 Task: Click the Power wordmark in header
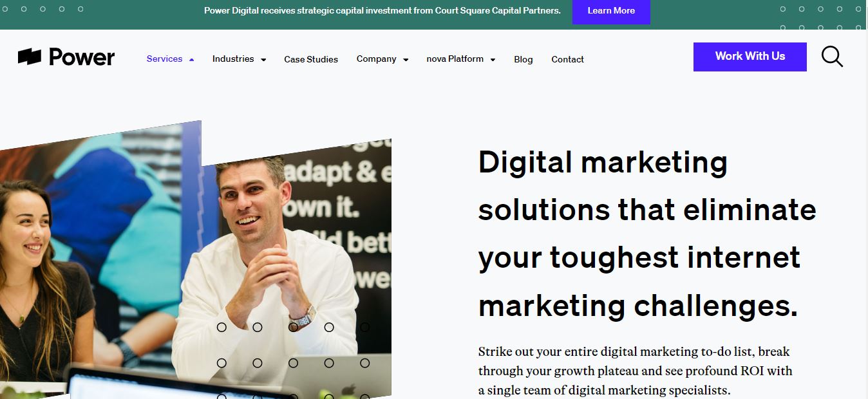coord(82,57)
